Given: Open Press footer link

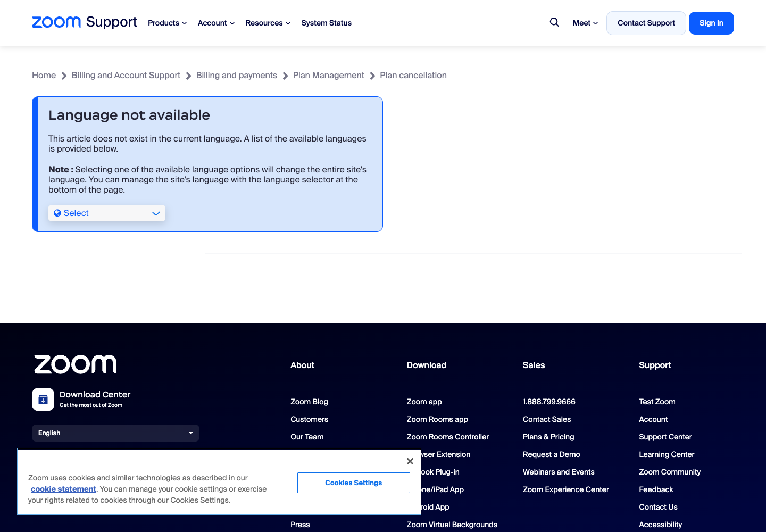Looking at the screenshot, I should 300,525.
